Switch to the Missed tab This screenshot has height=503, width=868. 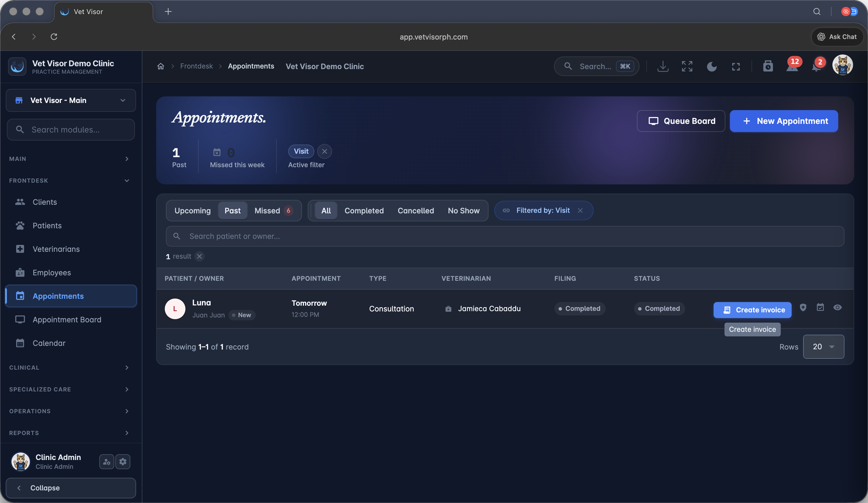[274, 210]
